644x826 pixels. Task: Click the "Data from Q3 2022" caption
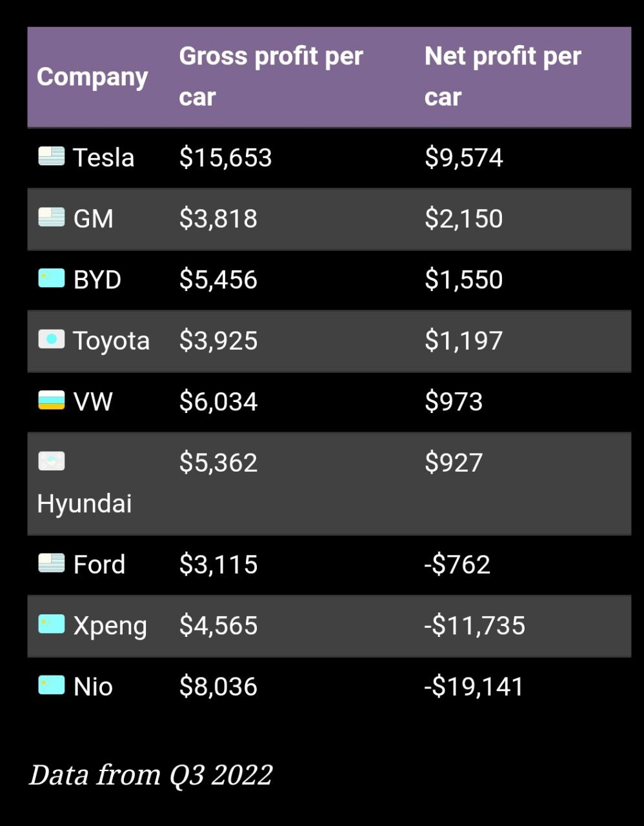(x=151, y=774)
